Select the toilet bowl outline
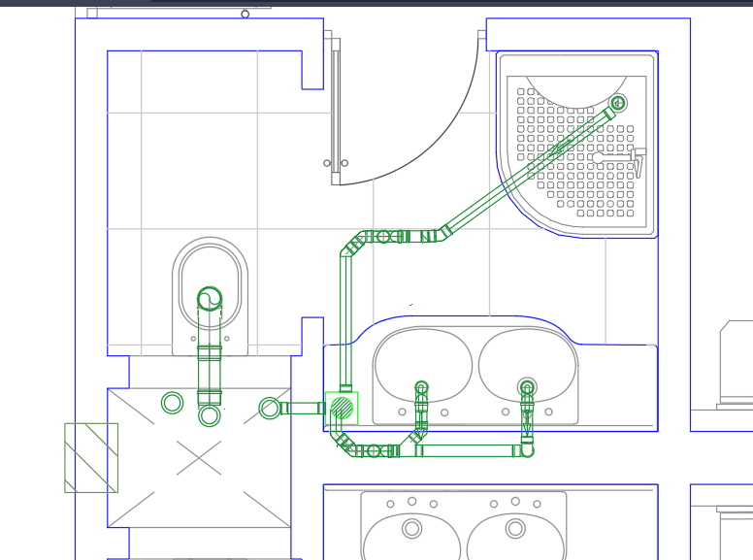The image size is (753, 560). coord(210,297)
